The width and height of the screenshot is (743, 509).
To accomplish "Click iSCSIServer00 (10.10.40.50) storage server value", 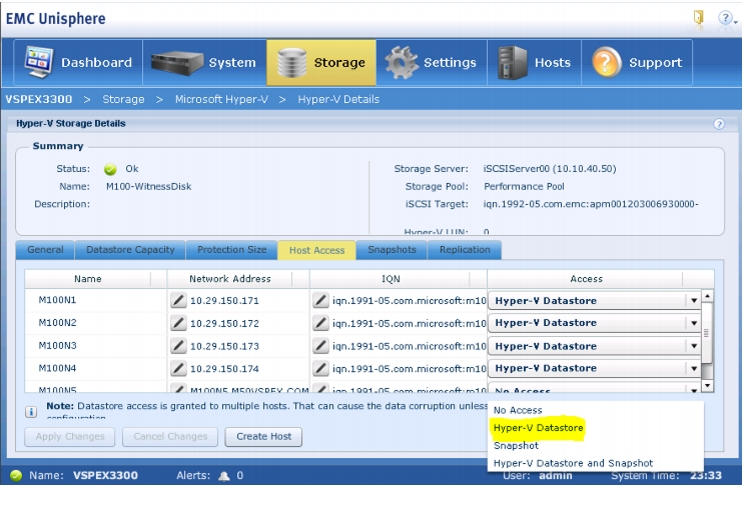I will pyautogui.click(x=550, y=169).
